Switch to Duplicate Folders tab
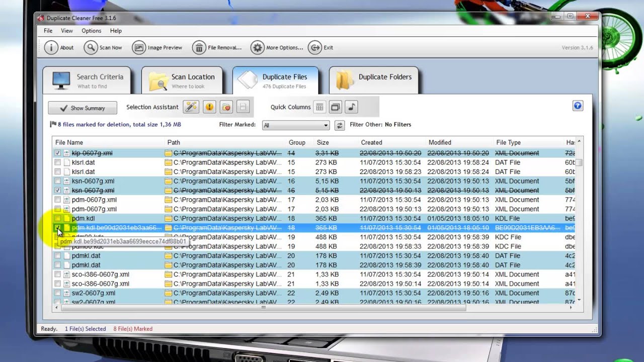 coord(374,80)
